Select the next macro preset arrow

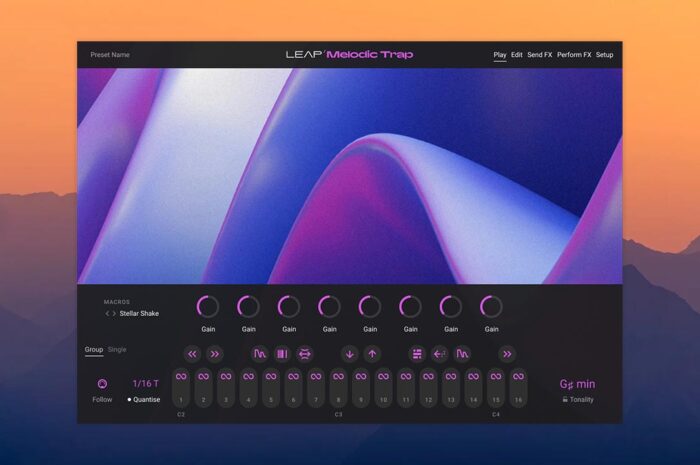click(x=114, y=314)
